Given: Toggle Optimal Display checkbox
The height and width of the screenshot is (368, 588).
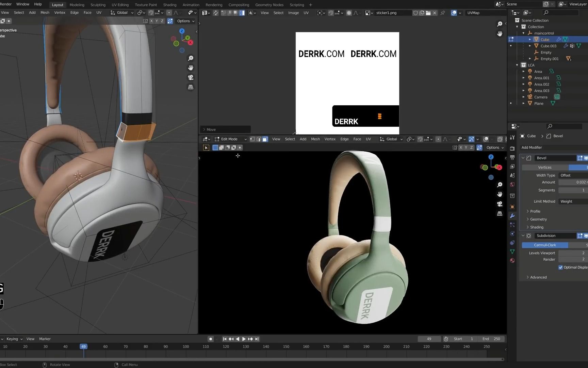Looking at the screenshot, I should click(560, 267).
